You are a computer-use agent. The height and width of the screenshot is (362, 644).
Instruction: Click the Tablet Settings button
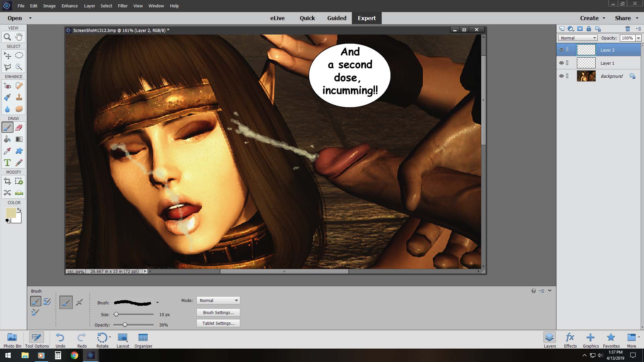(218, 323)
